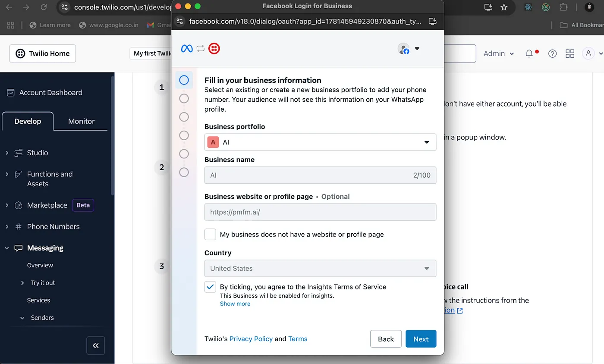
Task: Click the browser forward arrow
Action: 26,7
